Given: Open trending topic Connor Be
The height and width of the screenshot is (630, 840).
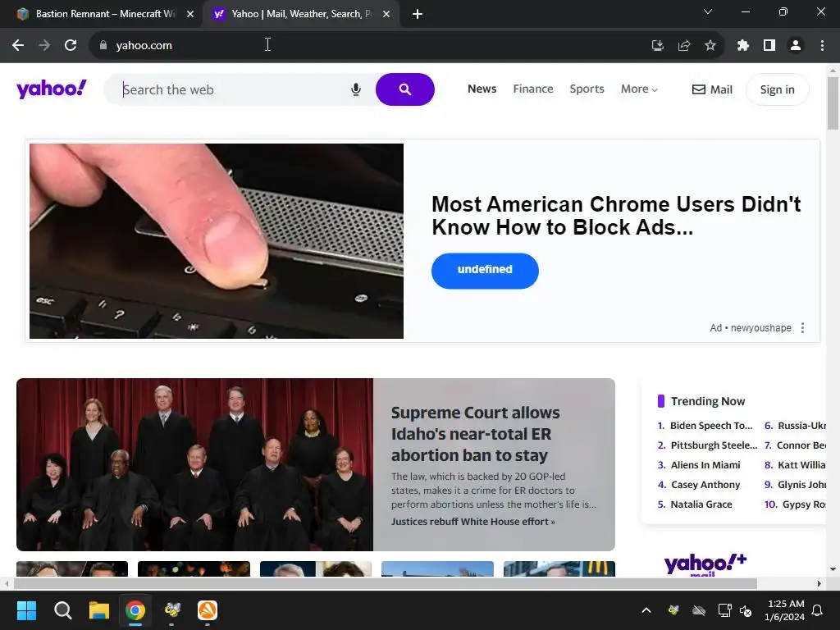Looking at the screenshot, I should [x=801, y=445].
